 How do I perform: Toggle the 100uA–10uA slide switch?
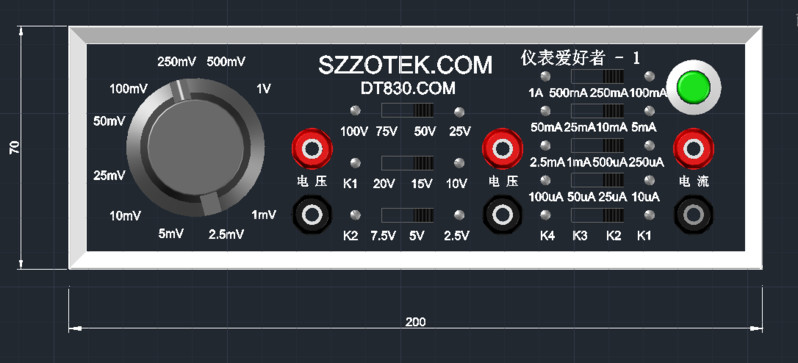pos(597,180)
